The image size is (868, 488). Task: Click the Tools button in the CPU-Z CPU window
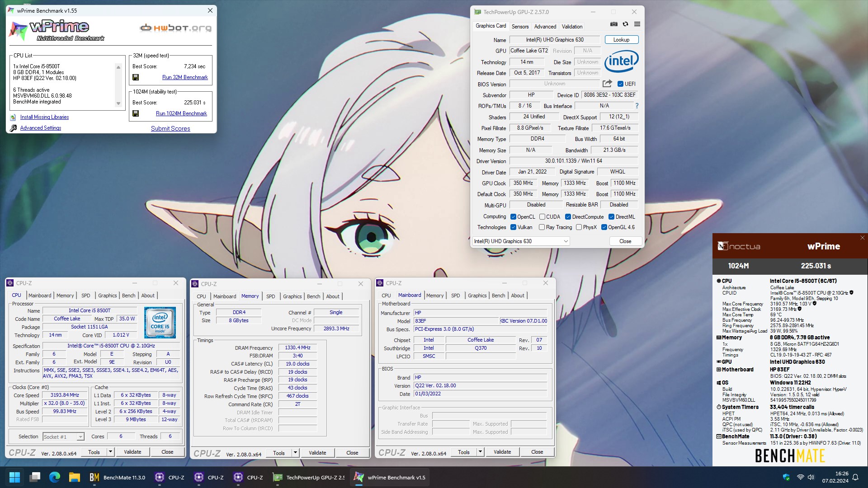tap(94, 452)
